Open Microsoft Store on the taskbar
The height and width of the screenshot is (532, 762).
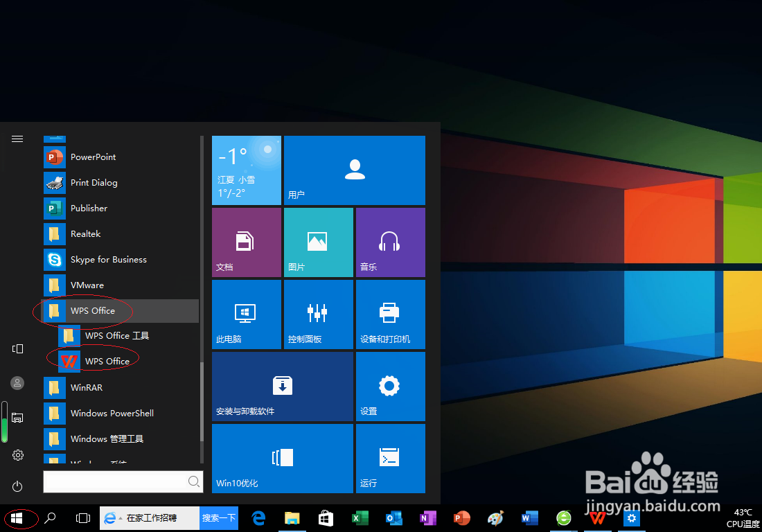pyautogui.click(x=326, y=518)
